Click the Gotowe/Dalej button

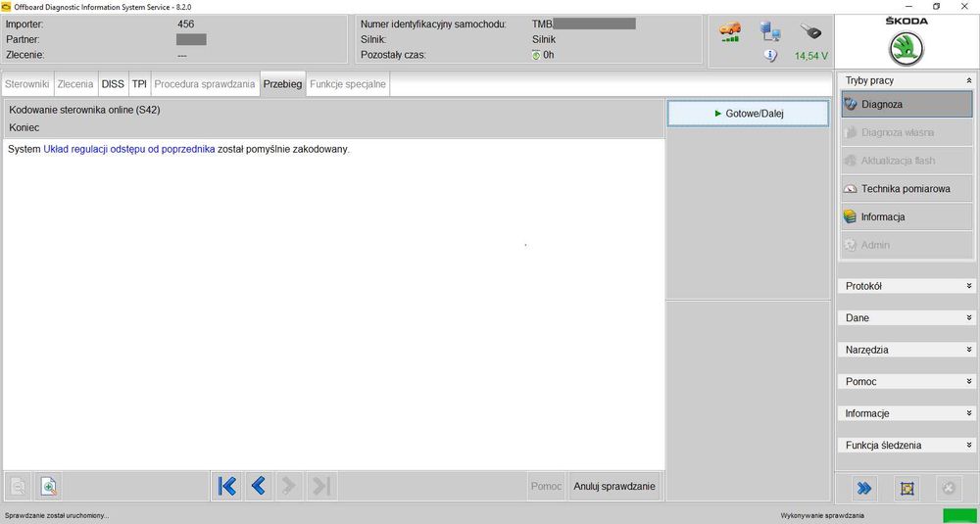point(748,114)
